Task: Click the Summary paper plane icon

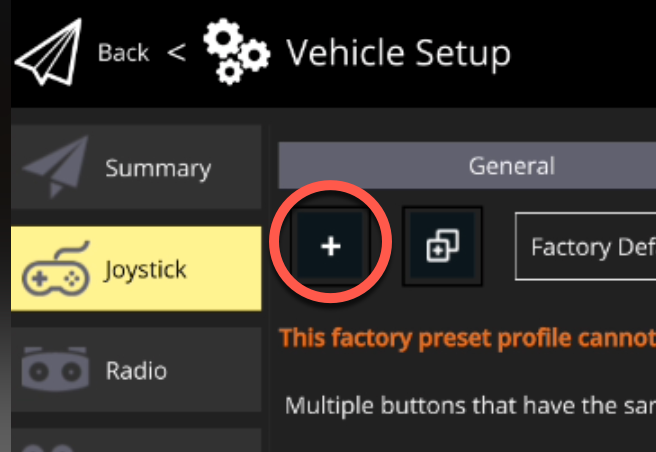Action: tap(54, 167)
